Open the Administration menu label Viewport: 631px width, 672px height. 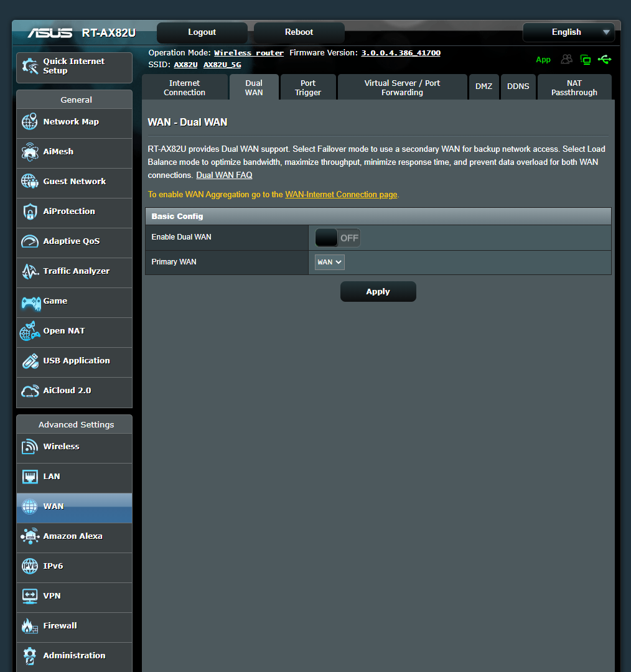[74, 656]
